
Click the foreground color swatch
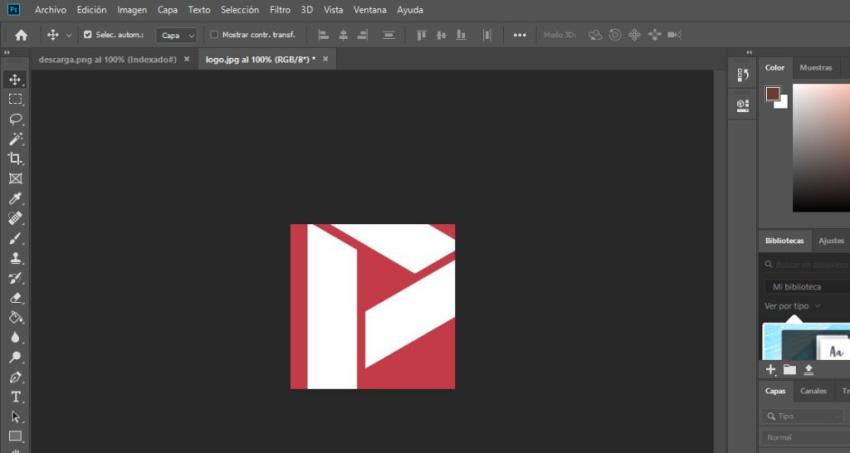(x=772, y=94)
